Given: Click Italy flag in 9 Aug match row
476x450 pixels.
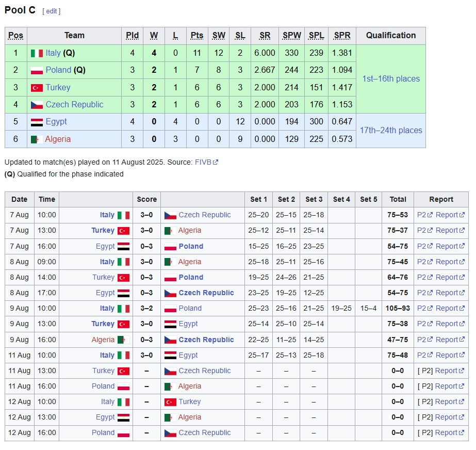Looking at the screenshot, I should 123,309.
